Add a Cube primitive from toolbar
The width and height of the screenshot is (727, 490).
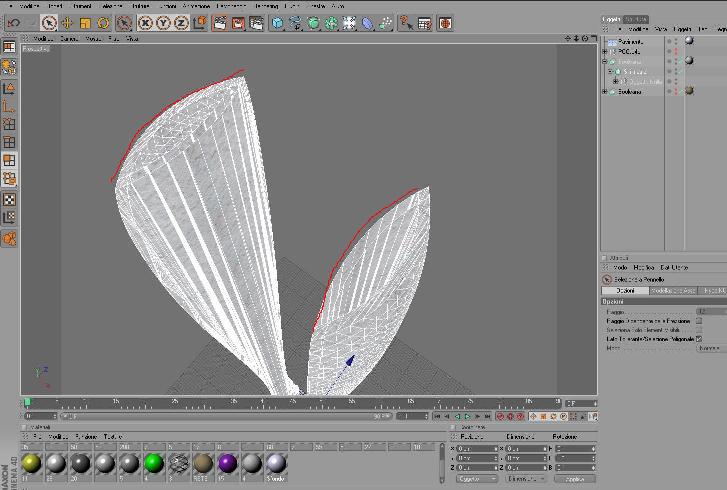(x=277, y=23)
